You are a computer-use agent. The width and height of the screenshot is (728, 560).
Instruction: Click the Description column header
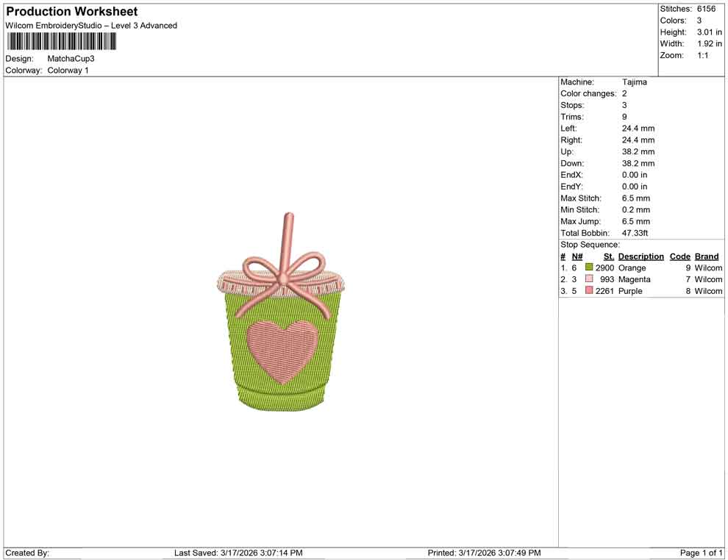point(640,256)
